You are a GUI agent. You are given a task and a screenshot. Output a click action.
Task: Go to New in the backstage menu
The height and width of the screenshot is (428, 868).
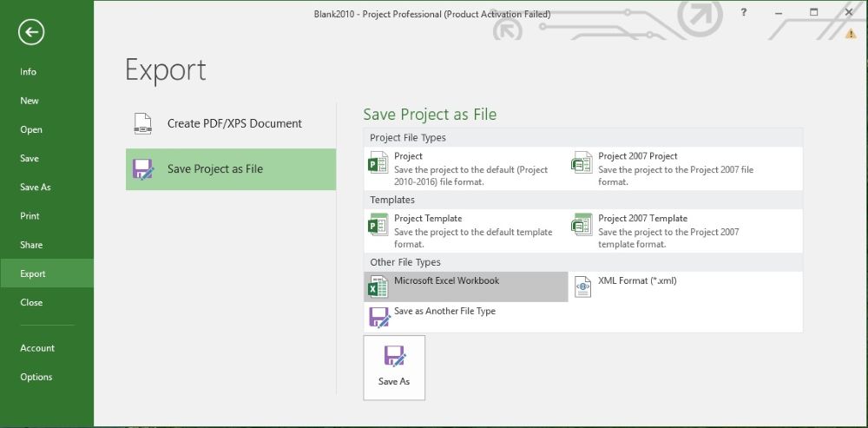[30, 101]
